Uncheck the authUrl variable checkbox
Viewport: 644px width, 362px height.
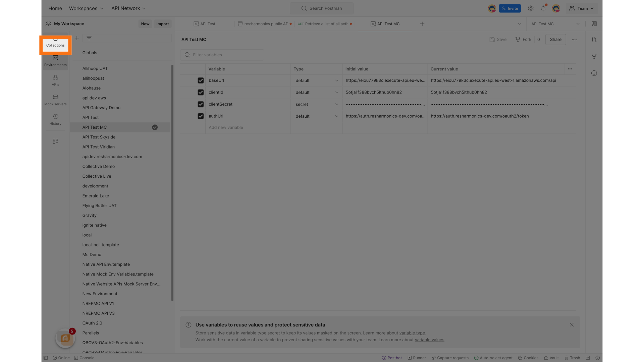[201, 116]
